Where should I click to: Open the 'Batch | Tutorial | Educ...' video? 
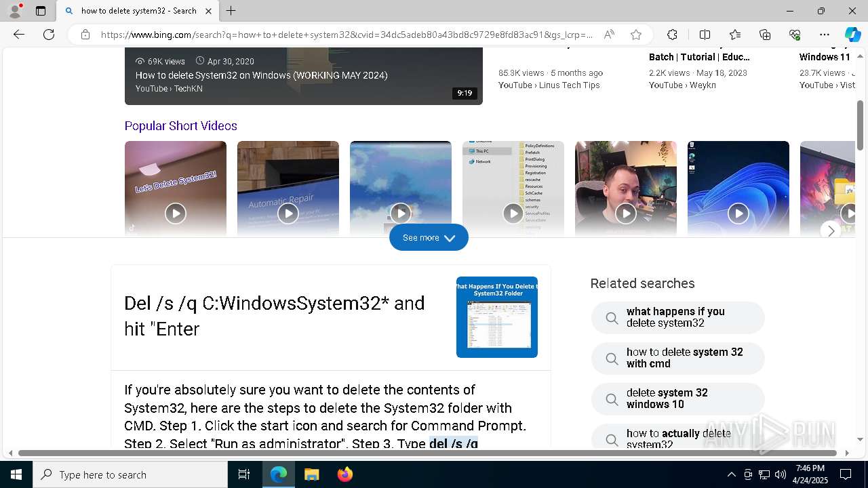pos(699,57)
